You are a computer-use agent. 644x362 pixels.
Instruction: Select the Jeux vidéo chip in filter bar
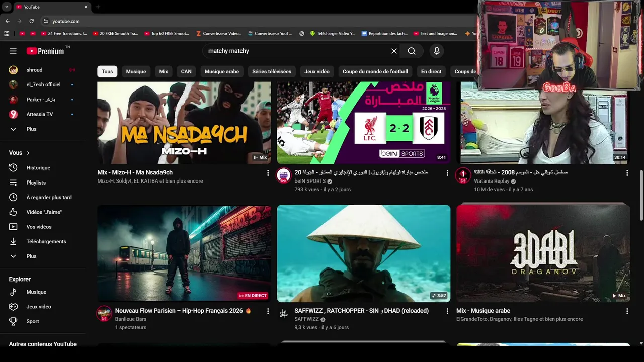317,71
